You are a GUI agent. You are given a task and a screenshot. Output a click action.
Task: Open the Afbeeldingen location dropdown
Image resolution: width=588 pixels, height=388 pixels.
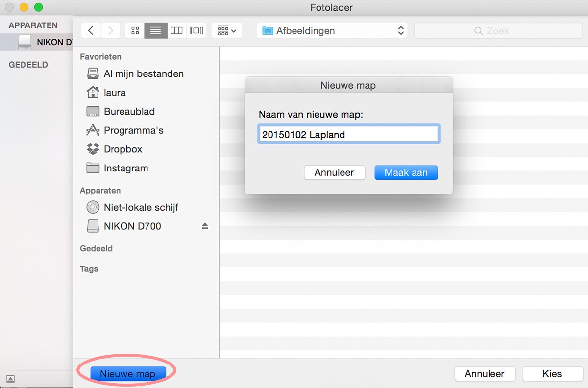coord(332,30)
